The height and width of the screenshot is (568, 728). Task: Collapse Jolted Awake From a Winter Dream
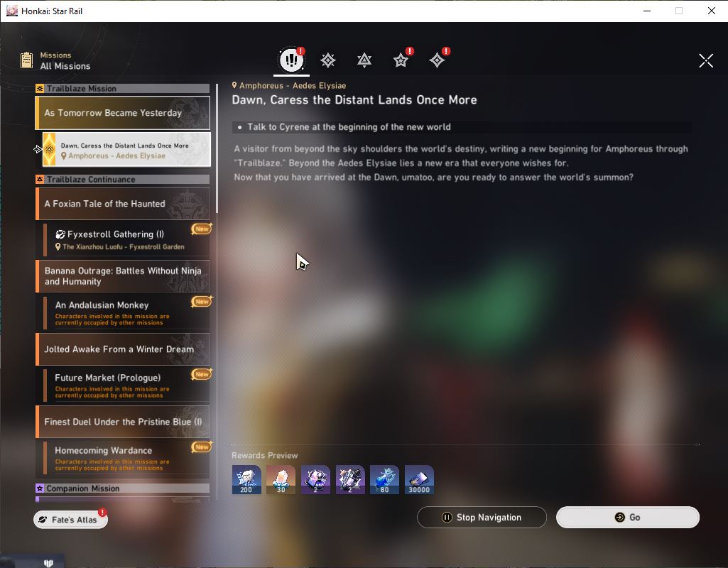point(123,349)
